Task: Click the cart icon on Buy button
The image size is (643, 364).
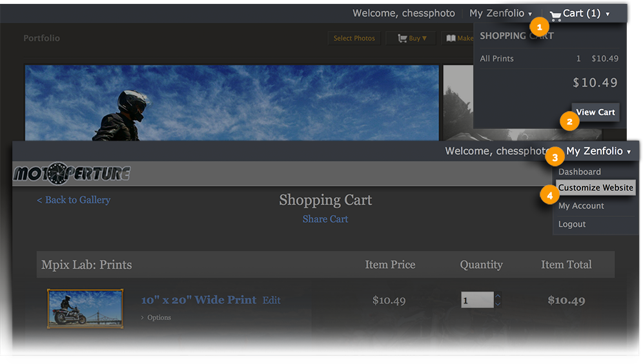Action: point(402,38)
